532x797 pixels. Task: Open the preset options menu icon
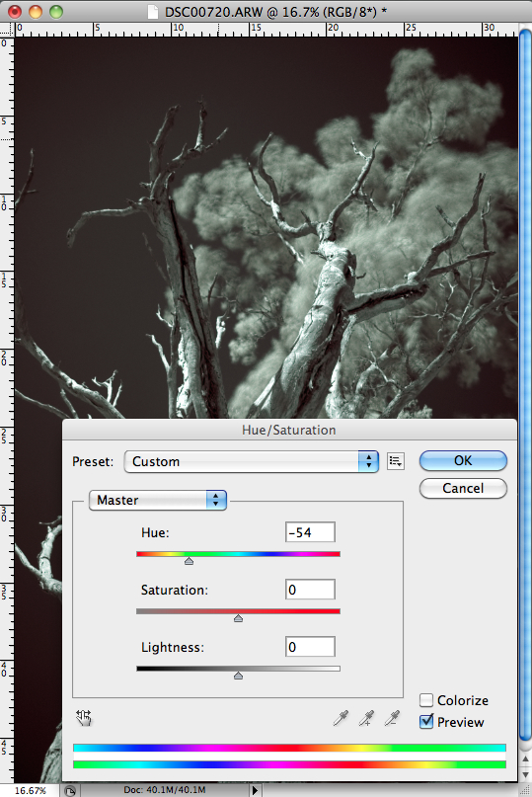(396, 461)
